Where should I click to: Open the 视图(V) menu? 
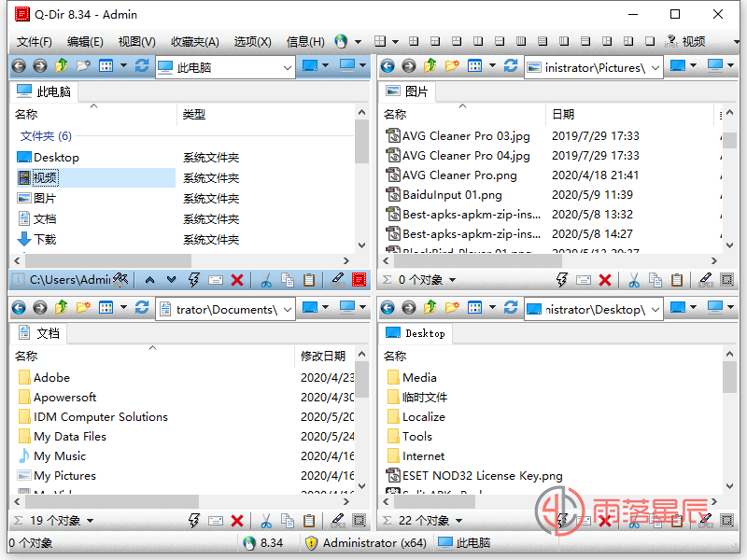[x=136, y=42]
